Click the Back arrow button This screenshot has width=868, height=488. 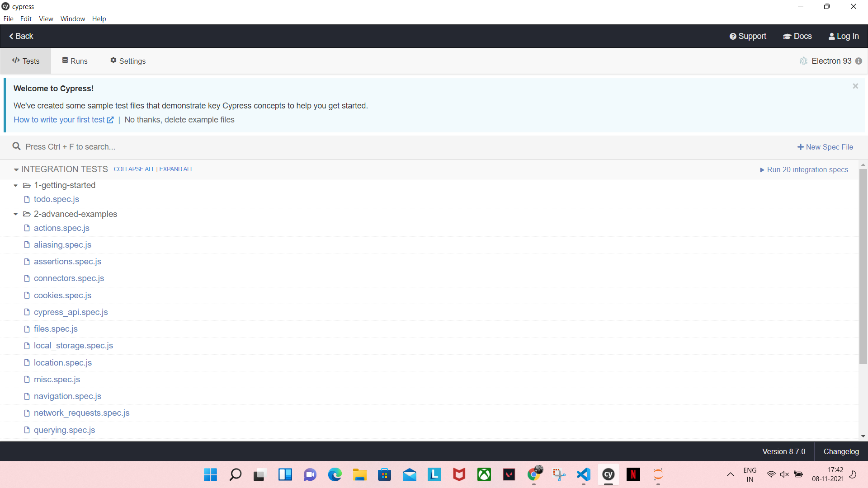(21, 36)
